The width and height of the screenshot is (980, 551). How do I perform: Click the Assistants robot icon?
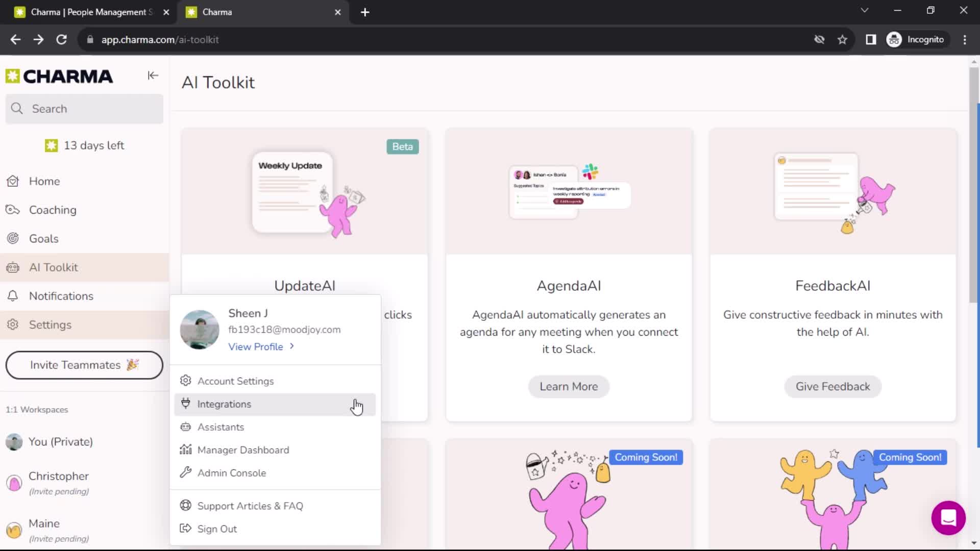click(x=186, y=427)
